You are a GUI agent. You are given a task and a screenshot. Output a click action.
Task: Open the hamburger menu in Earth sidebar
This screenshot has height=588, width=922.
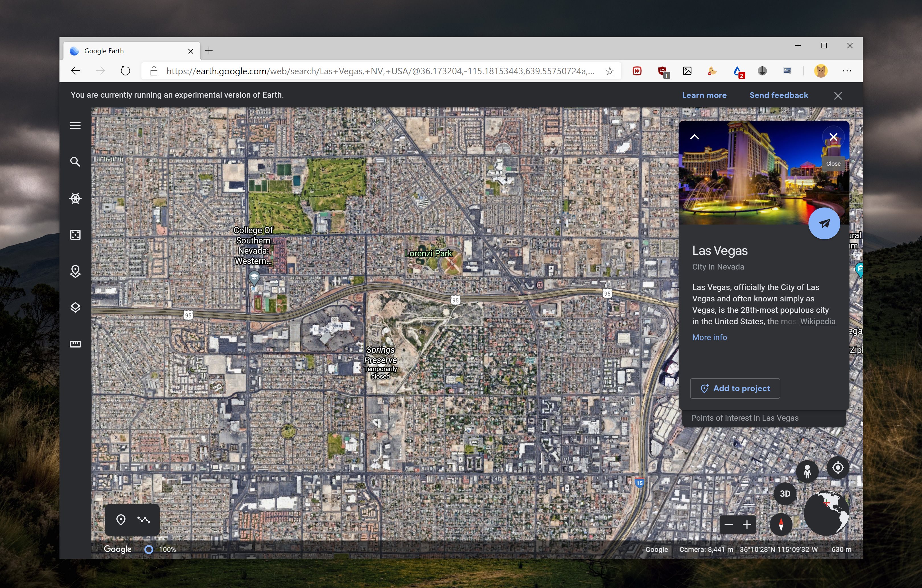point(75,126)
